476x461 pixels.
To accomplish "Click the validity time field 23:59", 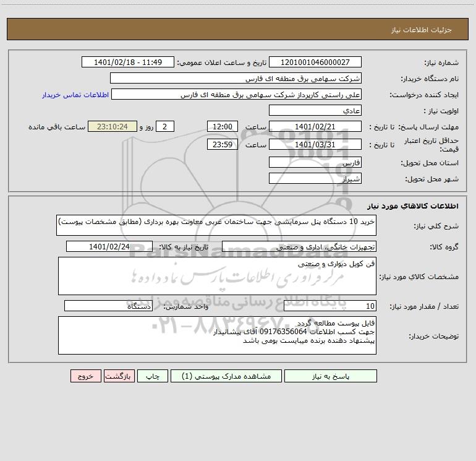I will pos(222,144).
